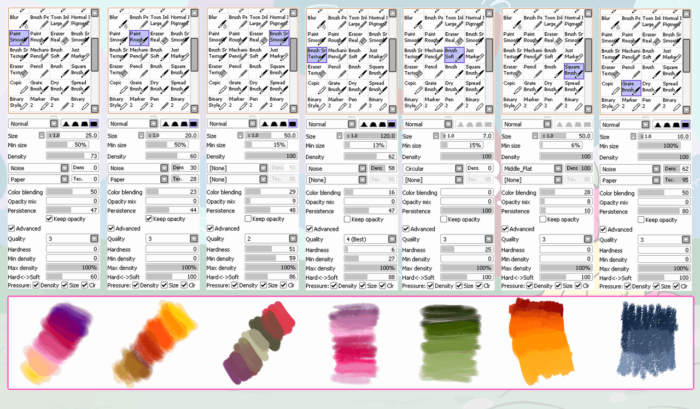The height and width of the screenshot is (409, 700).
Task: Click the green stroke sample
Action: coord(450,342)
